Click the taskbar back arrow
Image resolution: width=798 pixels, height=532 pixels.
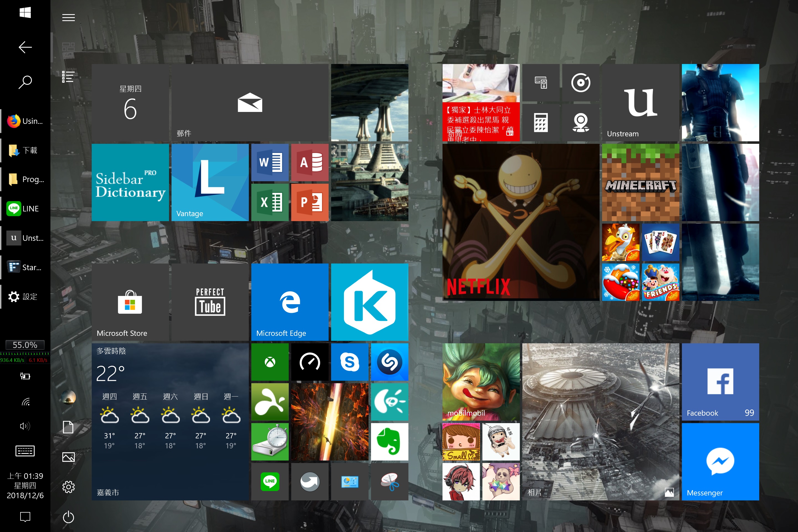coord(25,47)
